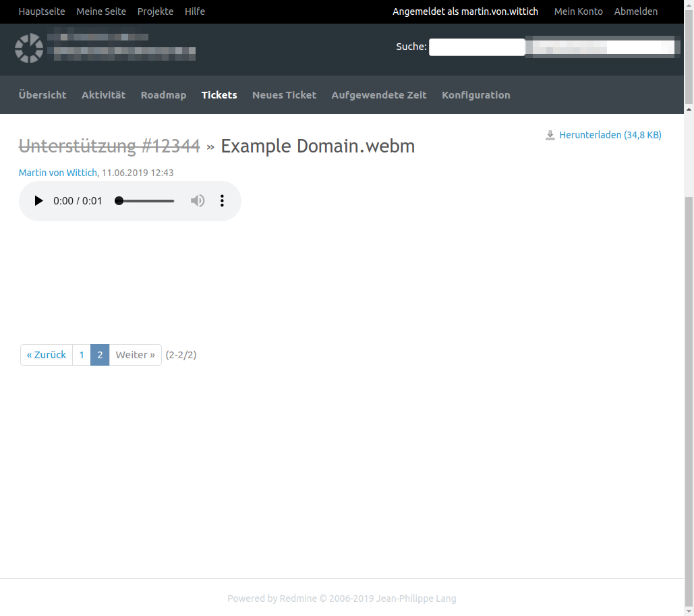
Task: Click the '0:00 / 0:01' playback time
Action: click(78, 201)
